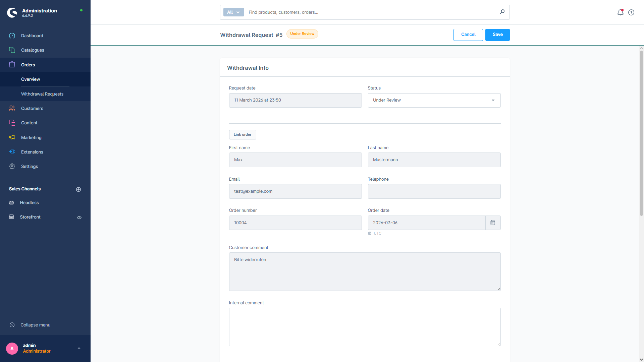644x362 pixels.
Task: Click the page vertical scrollbar
Action: [x=641, y=134]
